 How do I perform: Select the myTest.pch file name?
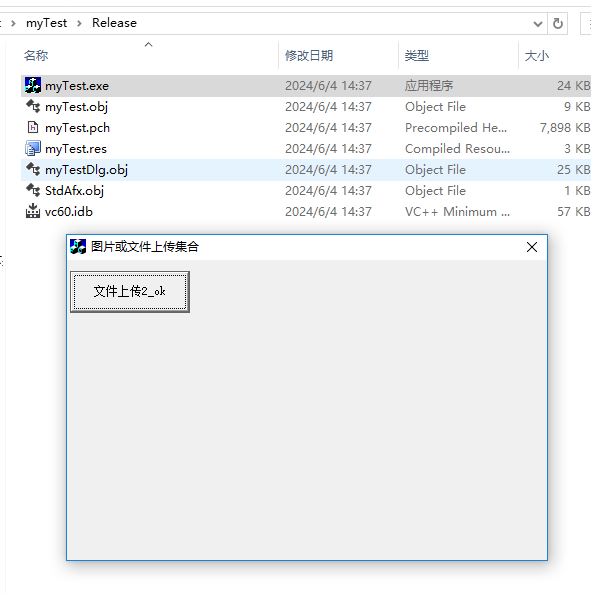(x=77, y=128)
